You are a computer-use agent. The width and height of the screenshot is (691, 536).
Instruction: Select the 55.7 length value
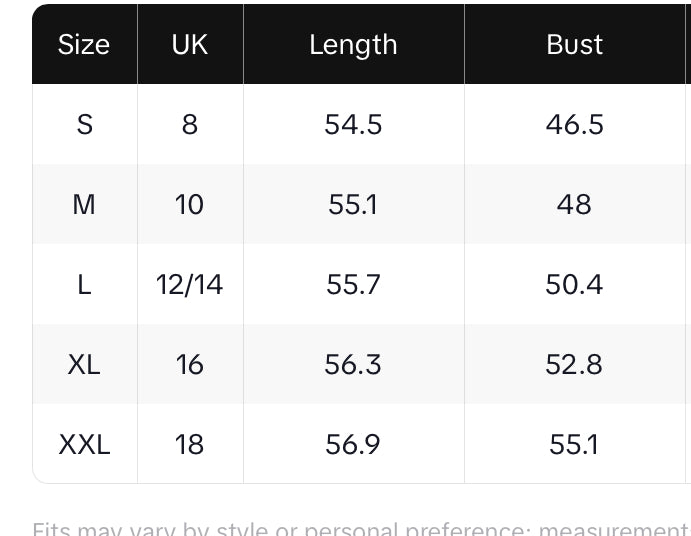point(353,285)
